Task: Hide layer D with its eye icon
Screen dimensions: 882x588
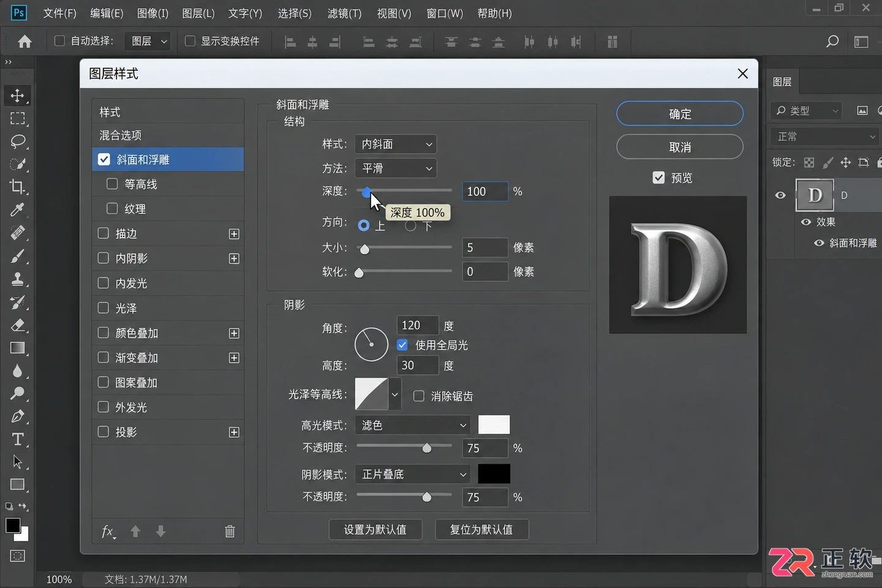Action: (x=780, y=195)
